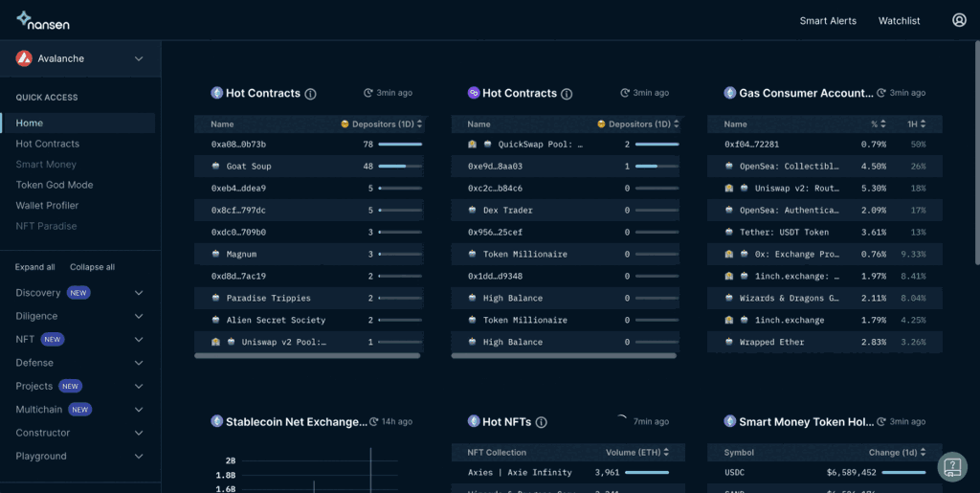The height and width of the screenshot is (493, 980).
Task: Open Wallet Profiler from Quick Access
Action: (x=47, y=206)
